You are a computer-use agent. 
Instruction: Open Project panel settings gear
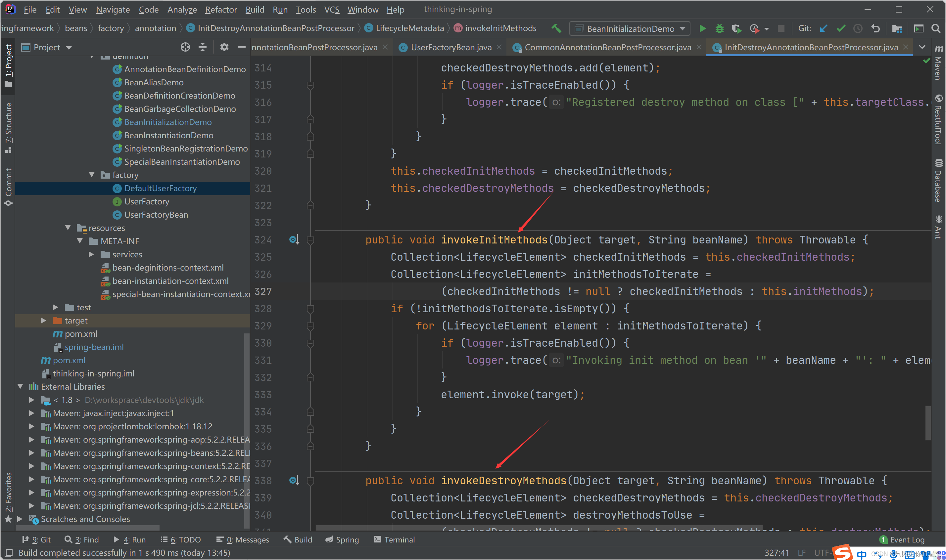click(x=224, y=47)
